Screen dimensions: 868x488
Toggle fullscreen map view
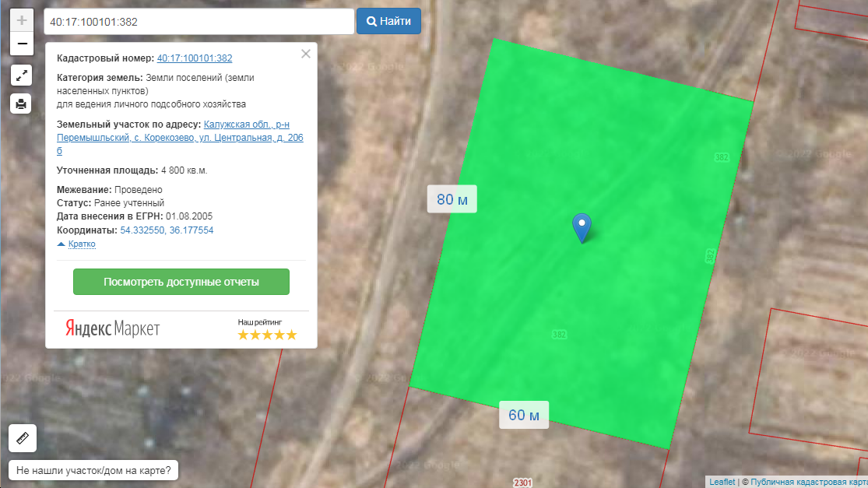[22, 75]
